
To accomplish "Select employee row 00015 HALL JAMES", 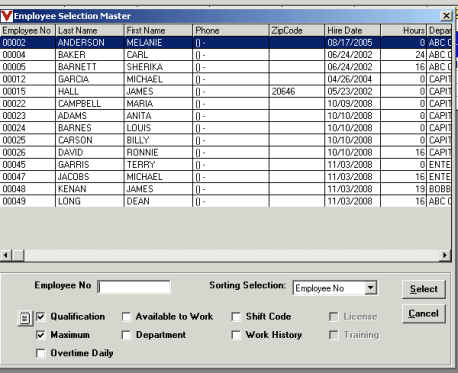I will point(226,91).
